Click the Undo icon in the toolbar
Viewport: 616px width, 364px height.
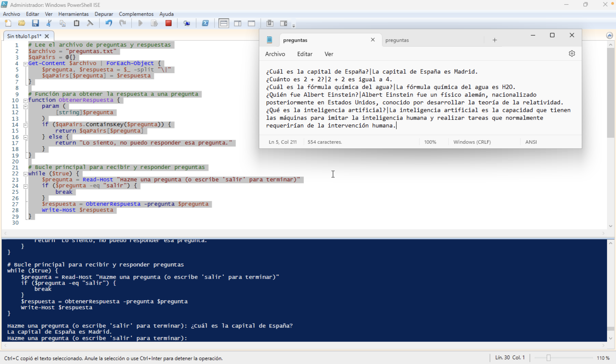pyautogui.click(x=109, y=23)
